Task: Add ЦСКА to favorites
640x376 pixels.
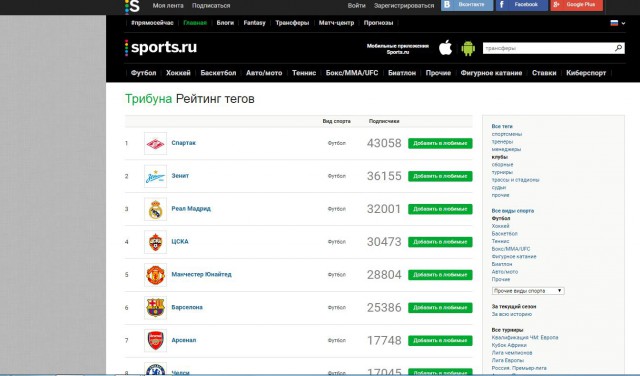Action: (440, 242)
